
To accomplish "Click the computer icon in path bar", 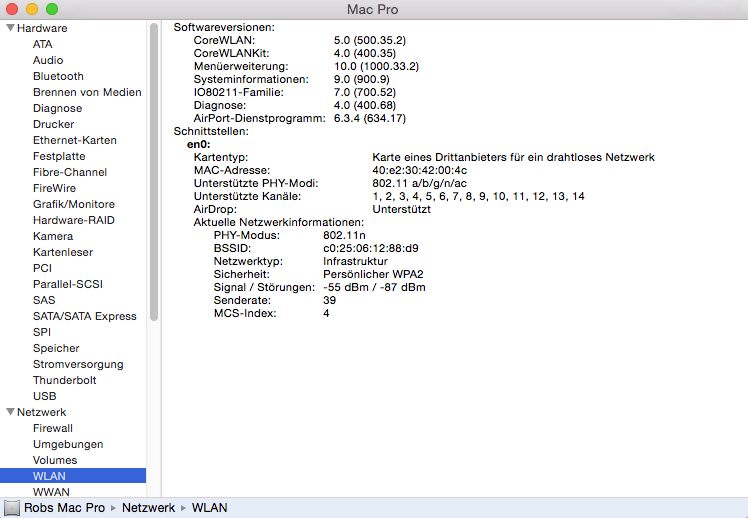I will (11, 508).
